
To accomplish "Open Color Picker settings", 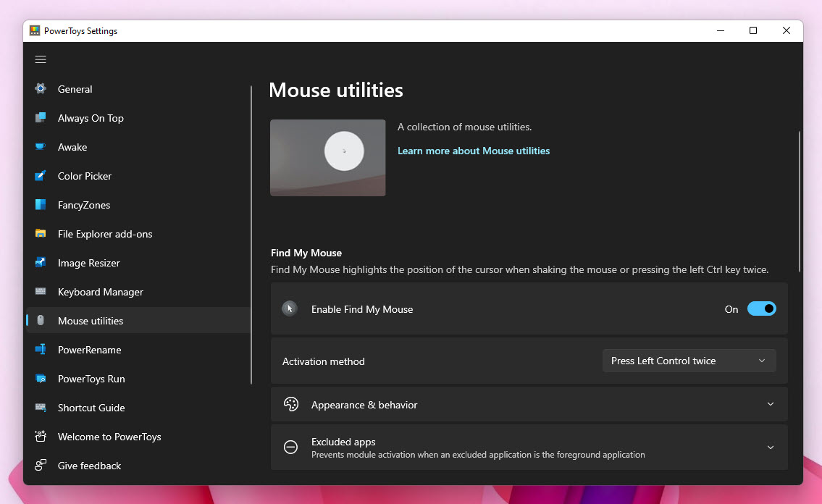I will [x=138, y=176].
